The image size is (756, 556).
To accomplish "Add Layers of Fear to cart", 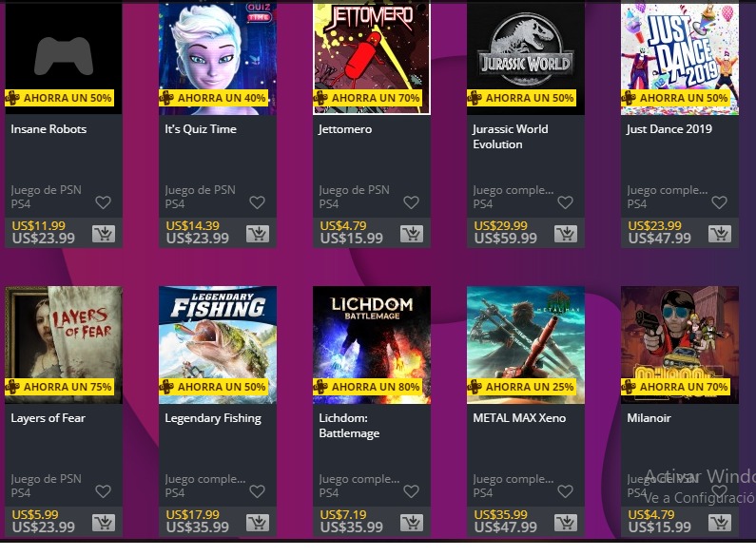I will click(104, 523).
